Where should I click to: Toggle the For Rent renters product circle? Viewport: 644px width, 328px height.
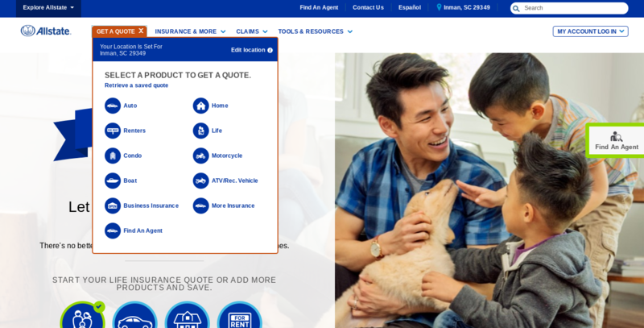(239, 316)
